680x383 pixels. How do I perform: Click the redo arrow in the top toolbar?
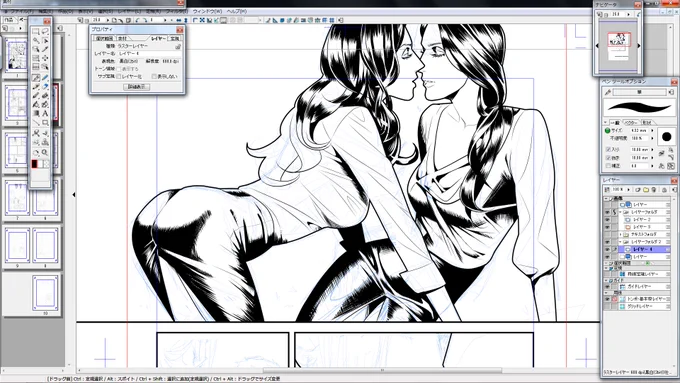[x=145, y=20]
